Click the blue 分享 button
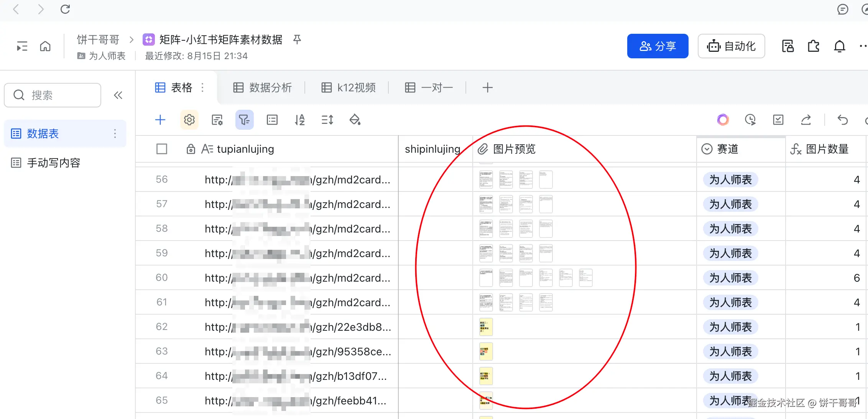The height and width of the screenshot is (419, 868). click(x=658, y=46)
